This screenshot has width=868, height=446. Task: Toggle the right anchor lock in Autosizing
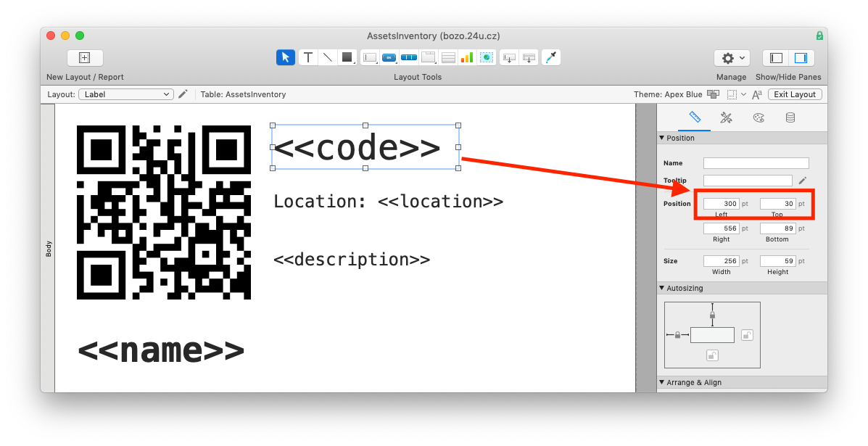pos(748,335)
